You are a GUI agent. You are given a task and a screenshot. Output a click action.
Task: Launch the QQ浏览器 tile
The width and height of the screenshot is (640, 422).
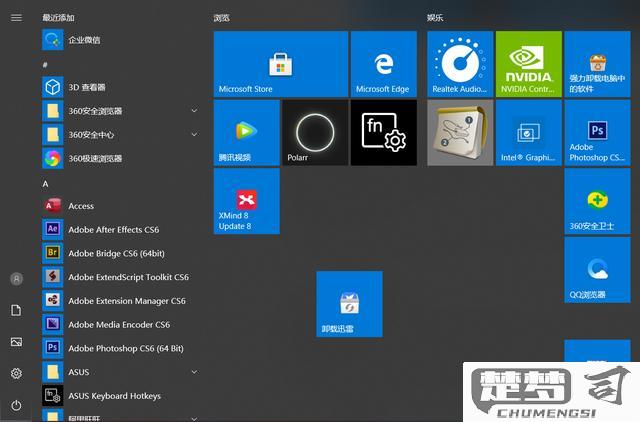coord(597,270)
